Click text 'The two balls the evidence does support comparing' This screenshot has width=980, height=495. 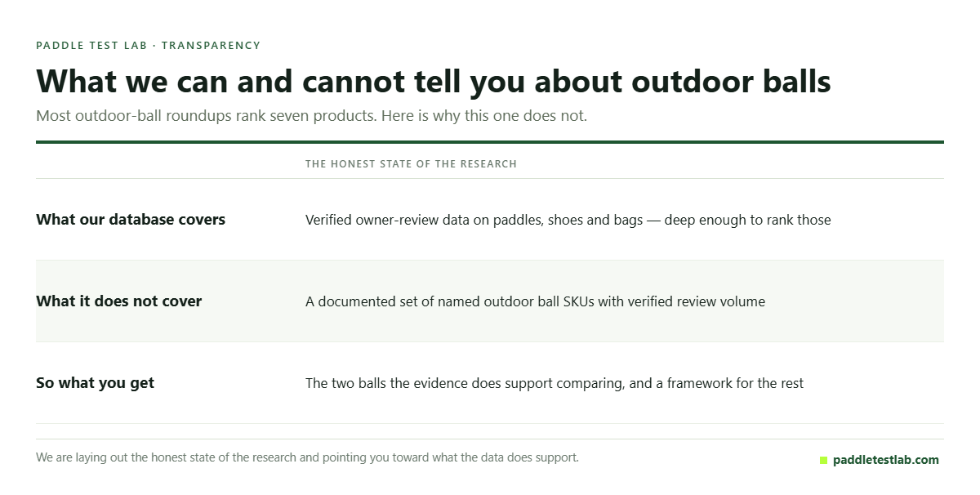(463, 383)
